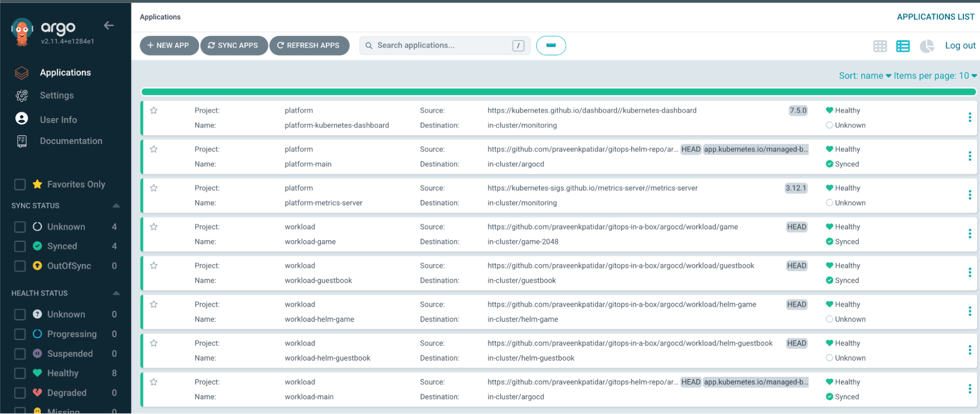Check the Suspended health filter
The height and width of the screenshot is (414, 980).
20,353
